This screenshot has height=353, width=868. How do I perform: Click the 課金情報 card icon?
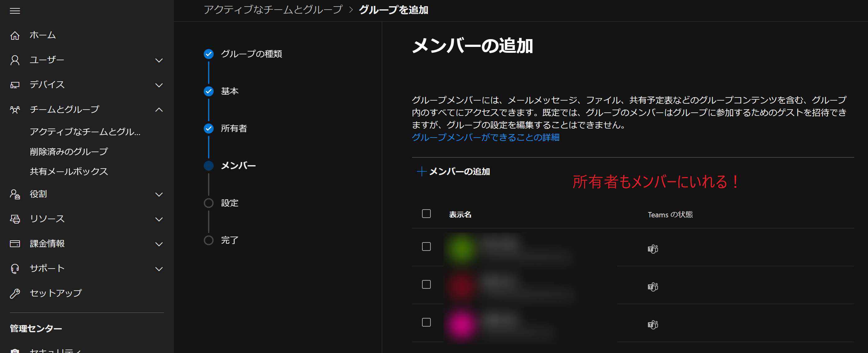15,243
